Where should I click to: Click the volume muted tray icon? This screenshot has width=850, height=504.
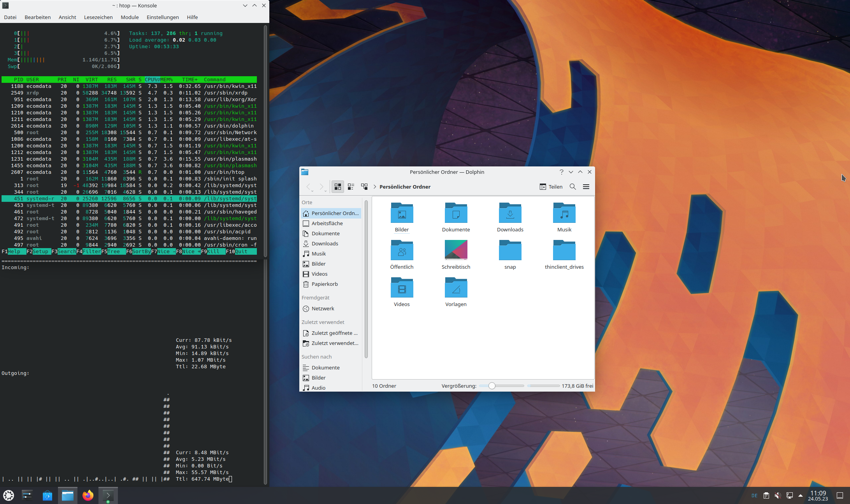tap(778, 495)
